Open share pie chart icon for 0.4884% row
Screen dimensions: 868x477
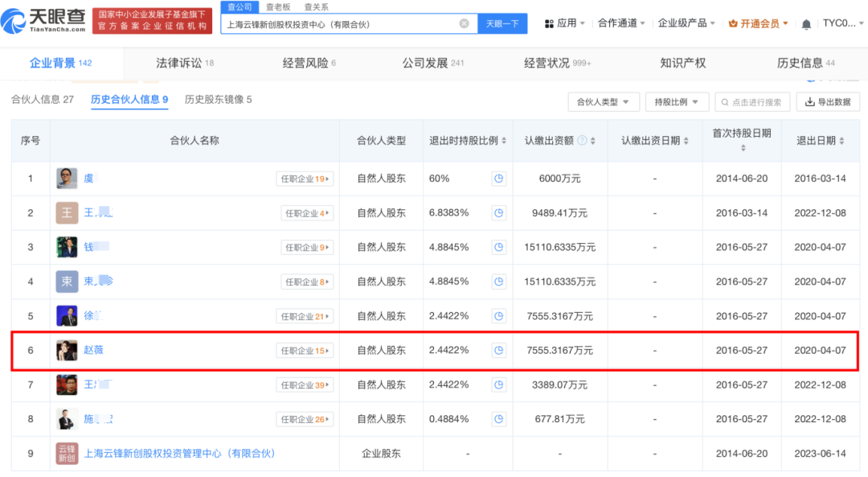[499, 419]
